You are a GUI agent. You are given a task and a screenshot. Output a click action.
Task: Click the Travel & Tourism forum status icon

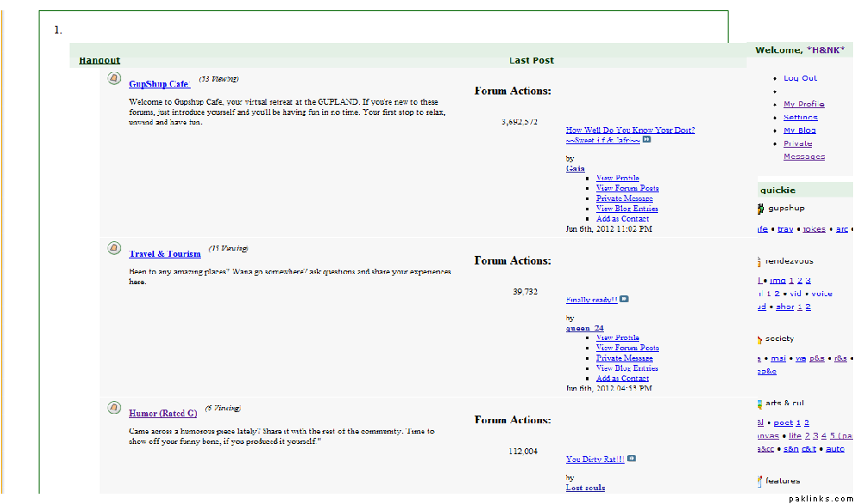113,248
